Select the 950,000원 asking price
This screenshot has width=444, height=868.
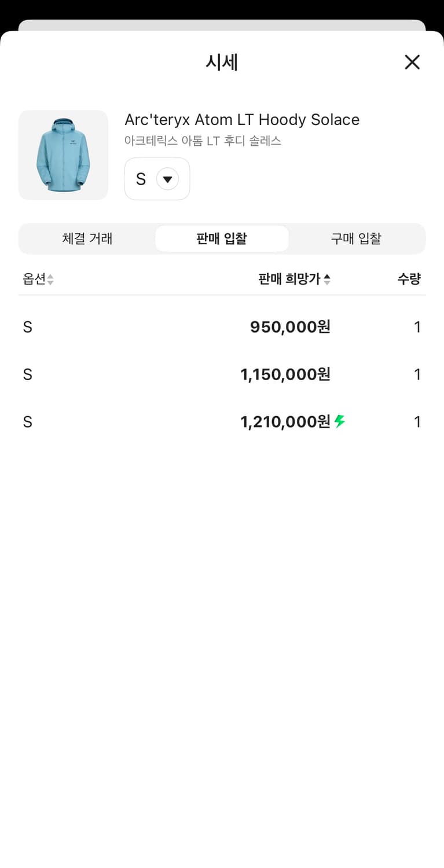pos(290,327)
